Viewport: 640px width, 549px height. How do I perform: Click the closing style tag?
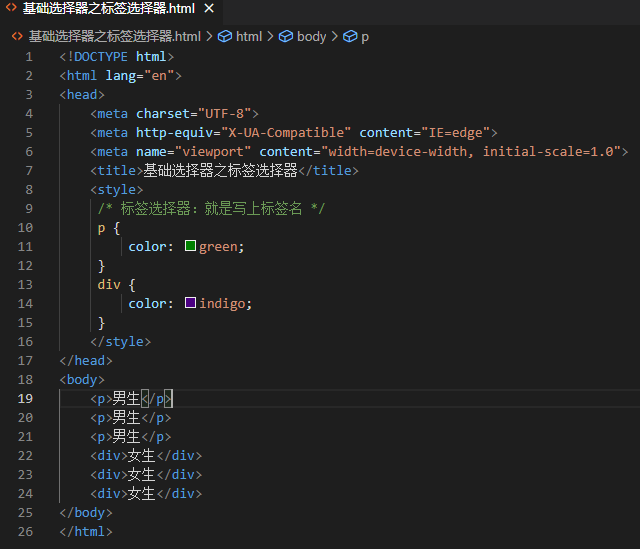click(120, 342)
